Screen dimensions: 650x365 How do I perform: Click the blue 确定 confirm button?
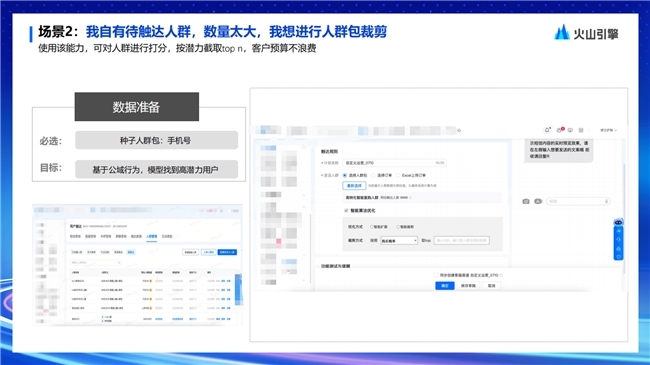pos(445,286)
